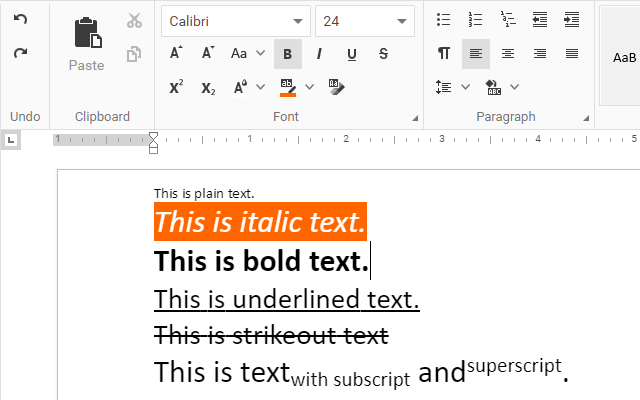This screenshot has height=400, width=640.
Task: Click on 'This is bold text.' line
Action: 262,261
